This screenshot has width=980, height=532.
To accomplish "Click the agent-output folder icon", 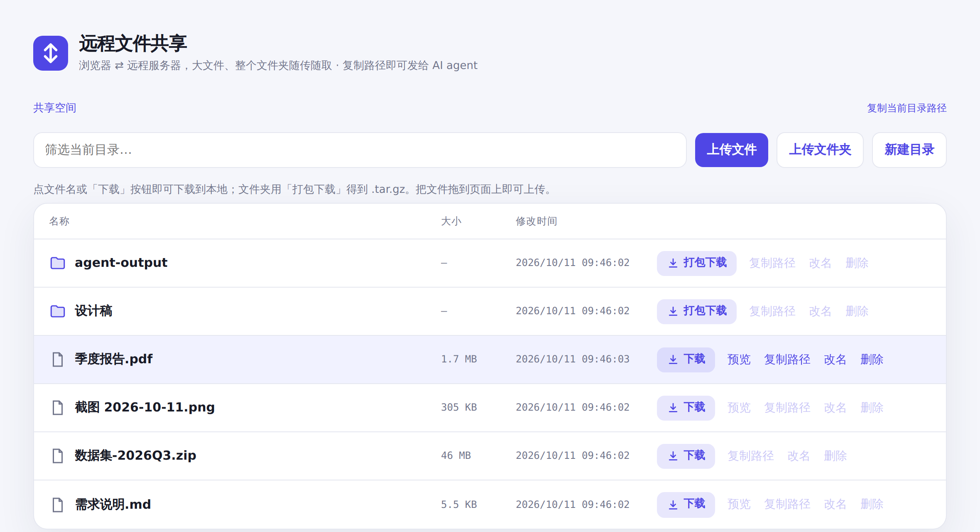I will (x=58, y=263).
